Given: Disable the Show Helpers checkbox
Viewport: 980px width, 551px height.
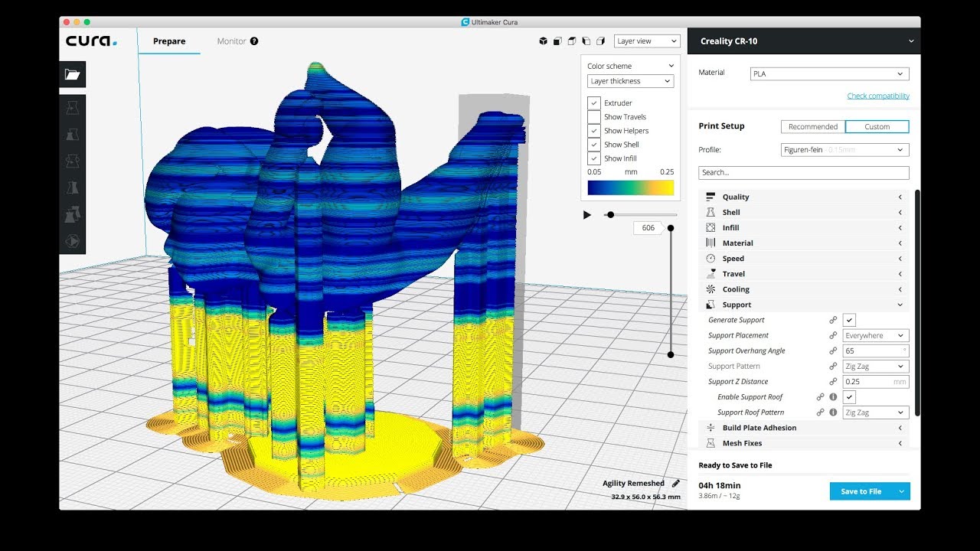Looking at the screenshot, I should pyautogui.click(x=593, y=130).
